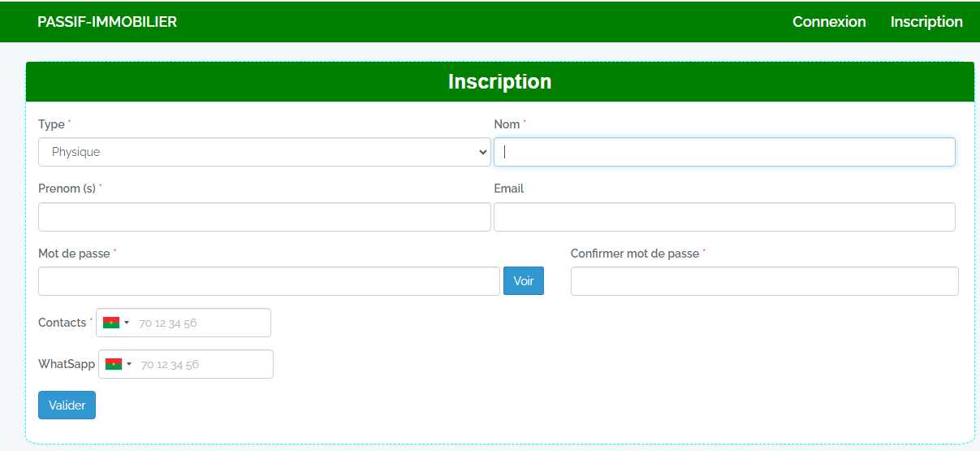
Task: Click the green Inscription form header
Action: click(500, 82)
